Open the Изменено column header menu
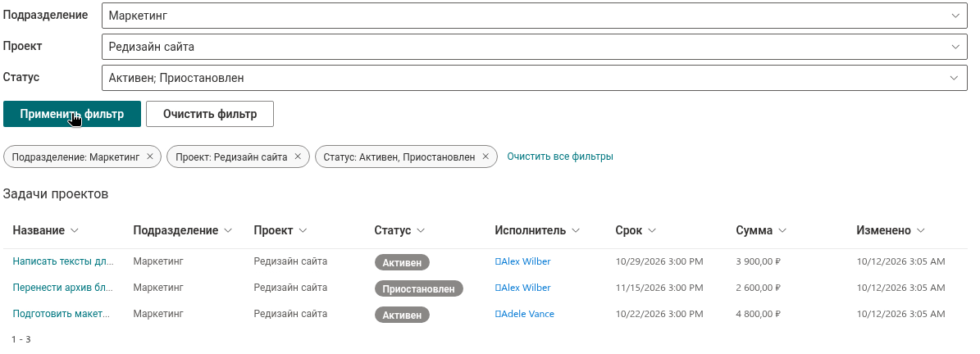 point(891,230)
